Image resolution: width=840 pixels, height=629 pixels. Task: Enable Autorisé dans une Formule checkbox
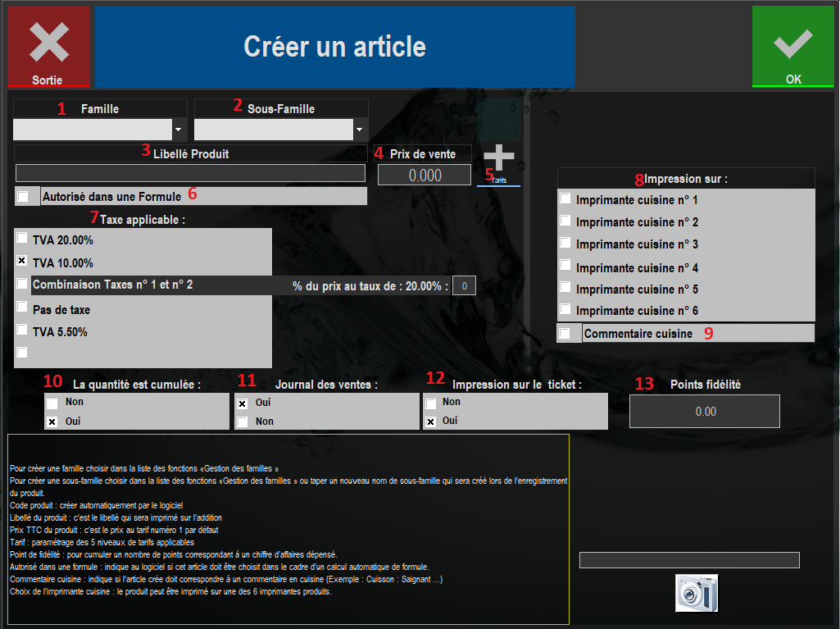click(22, 196)
